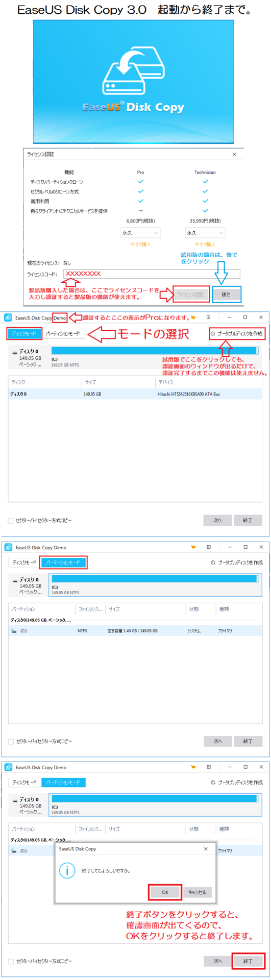Click ブータブルディスクを作成 in Disk Mode window
271x980 pixels.
pos(237,334)
